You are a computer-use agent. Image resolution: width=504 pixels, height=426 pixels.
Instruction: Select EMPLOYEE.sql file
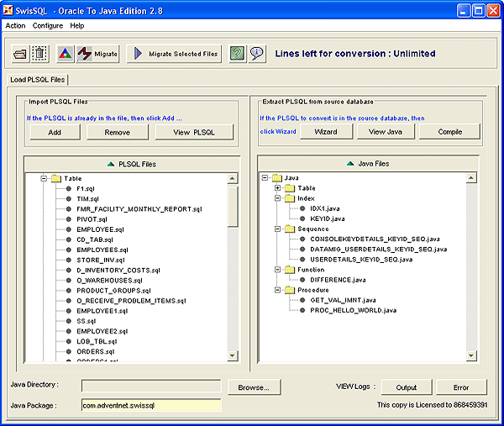click(100, 229)
